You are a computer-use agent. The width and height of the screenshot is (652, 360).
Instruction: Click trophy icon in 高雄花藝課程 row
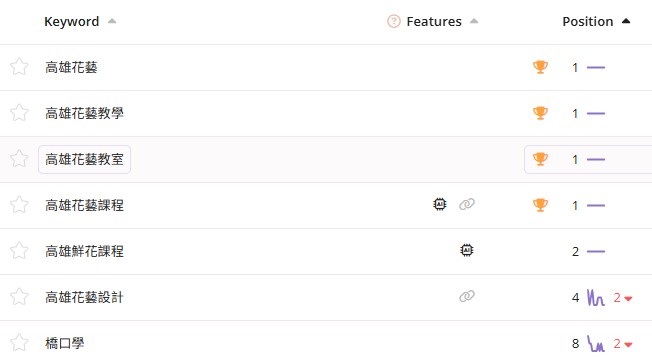tap(540, 205)
